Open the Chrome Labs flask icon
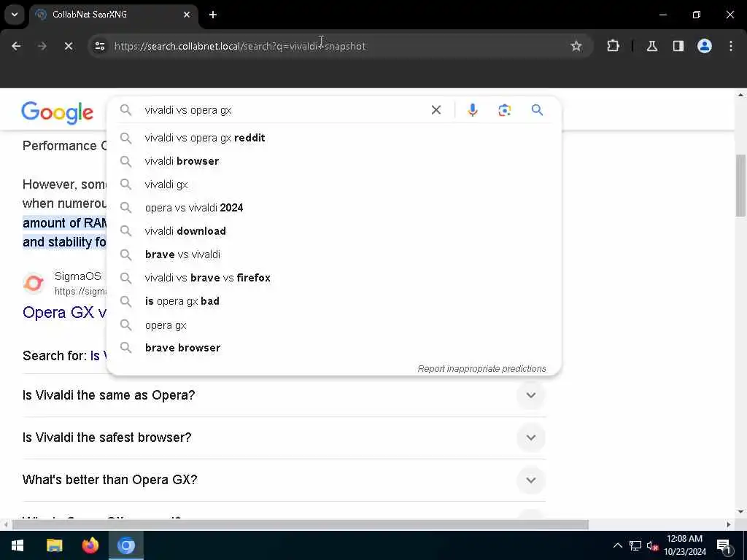The width and height of the screenshot is (747, 560). pos(652,46)
